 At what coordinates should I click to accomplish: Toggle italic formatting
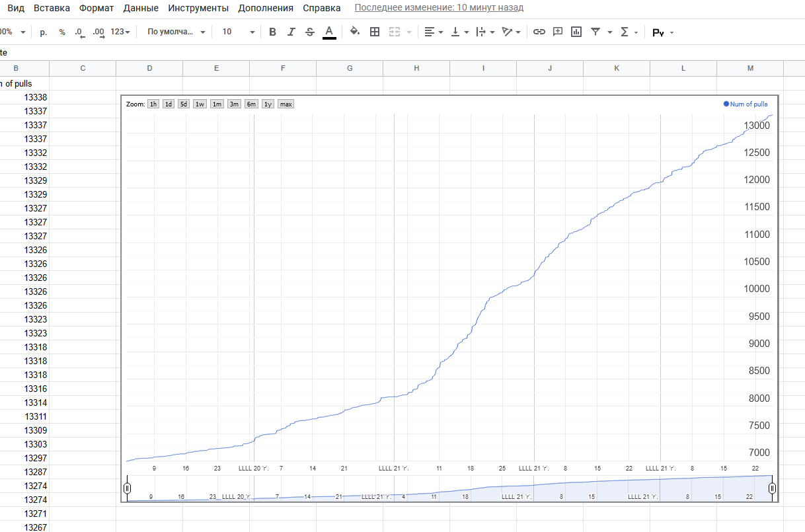tap(291, 32)
